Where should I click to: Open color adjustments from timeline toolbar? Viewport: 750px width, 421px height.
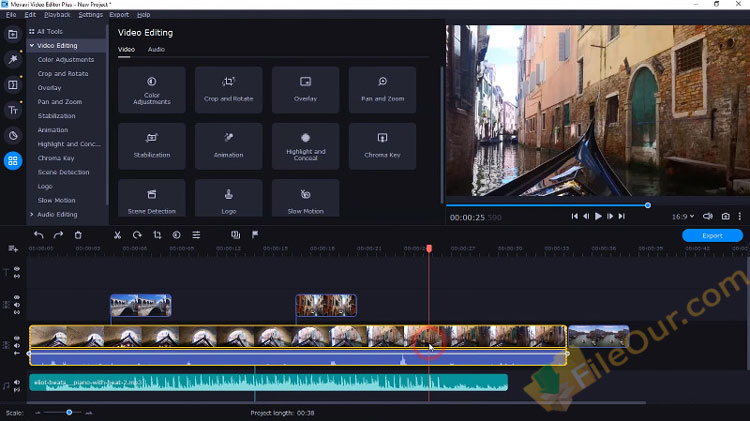point(176,235)
